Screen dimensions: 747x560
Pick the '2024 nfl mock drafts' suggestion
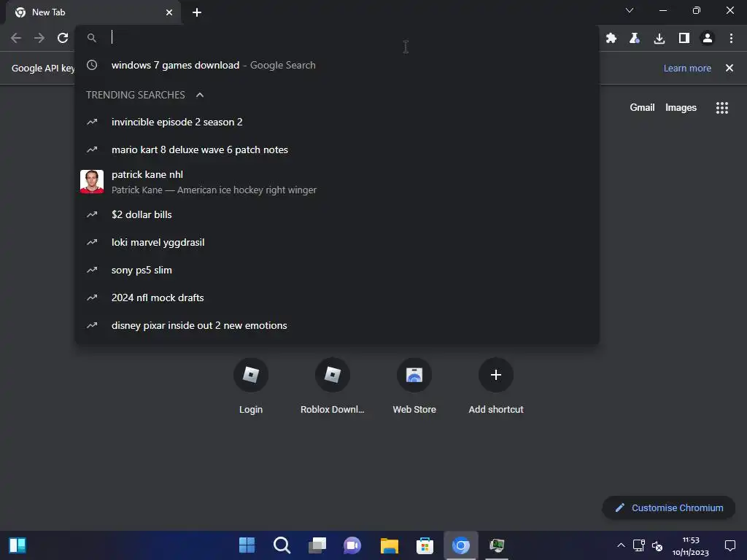[337, 297]
